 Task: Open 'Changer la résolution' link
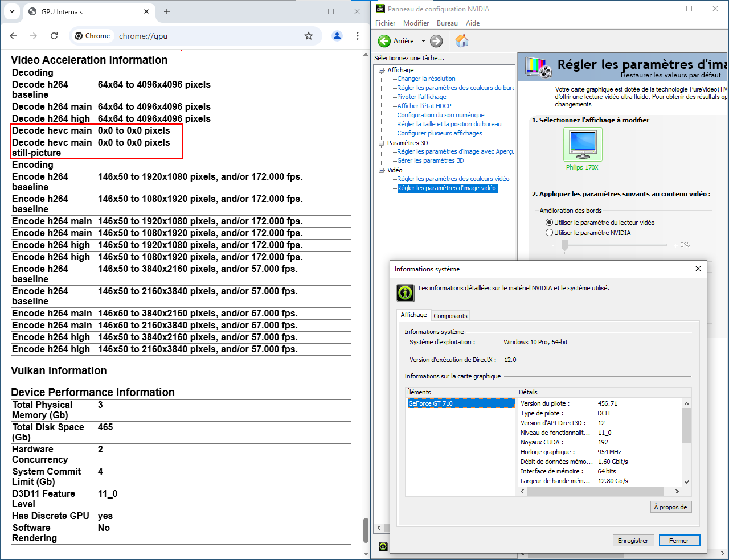[x=426, y=79]
